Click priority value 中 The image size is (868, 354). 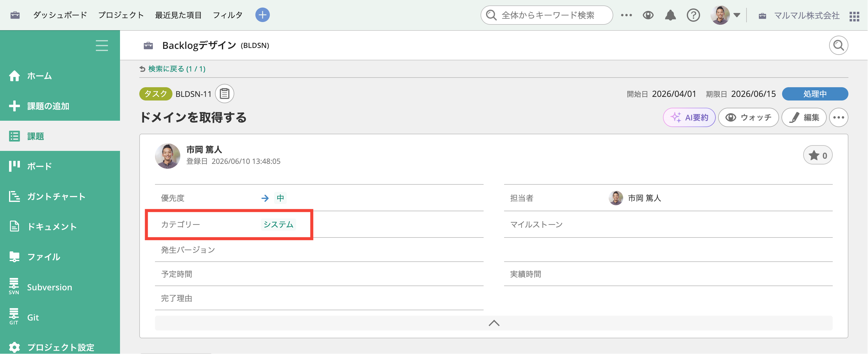[x=280, y=198]
